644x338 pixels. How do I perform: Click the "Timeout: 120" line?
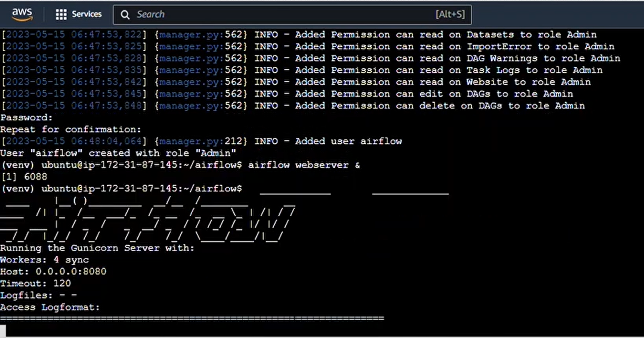tap(36, 283)
